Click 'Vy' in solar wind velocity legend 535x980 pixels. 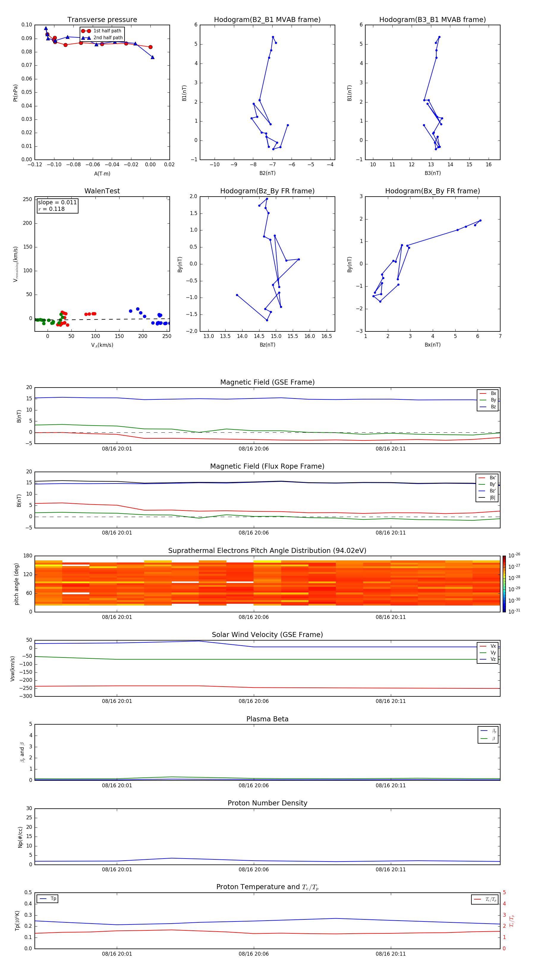pos(493,653)
